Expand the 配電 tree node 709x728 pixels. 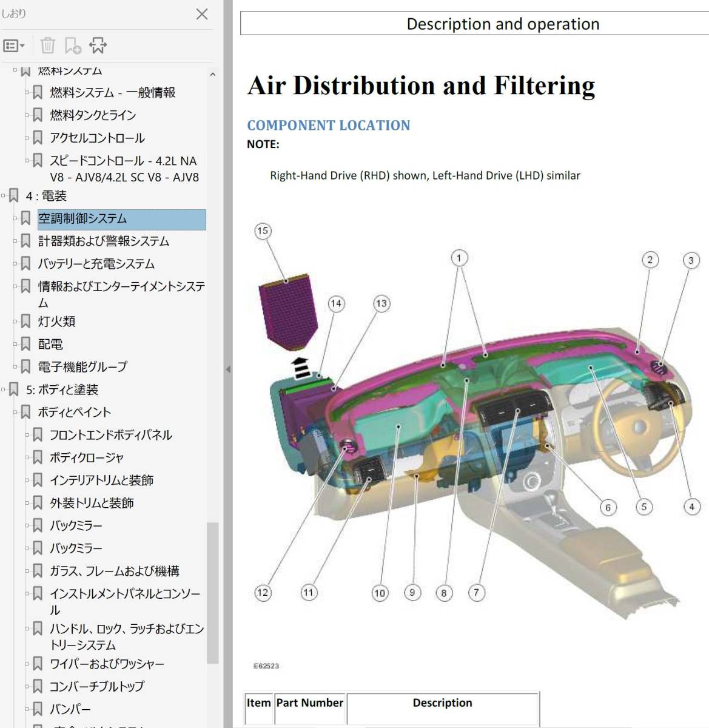[x=15, y=344]
